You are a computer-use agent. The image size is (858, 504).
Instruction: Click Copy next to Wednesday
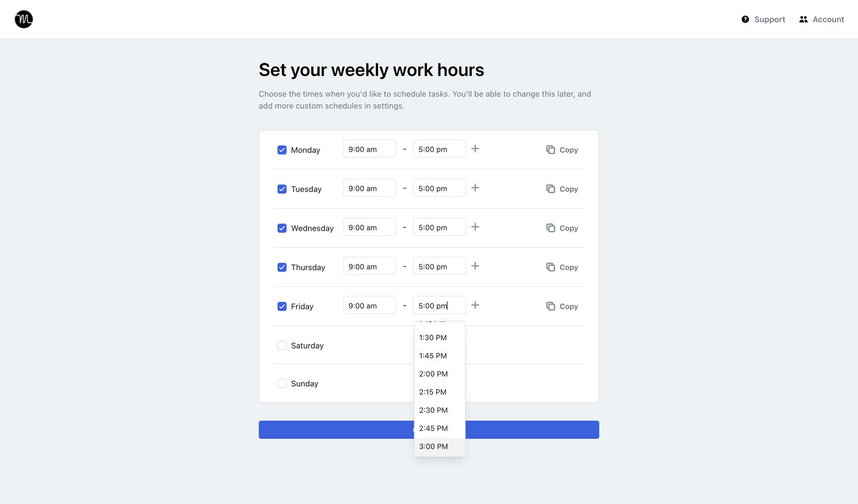tap(562, 228)
